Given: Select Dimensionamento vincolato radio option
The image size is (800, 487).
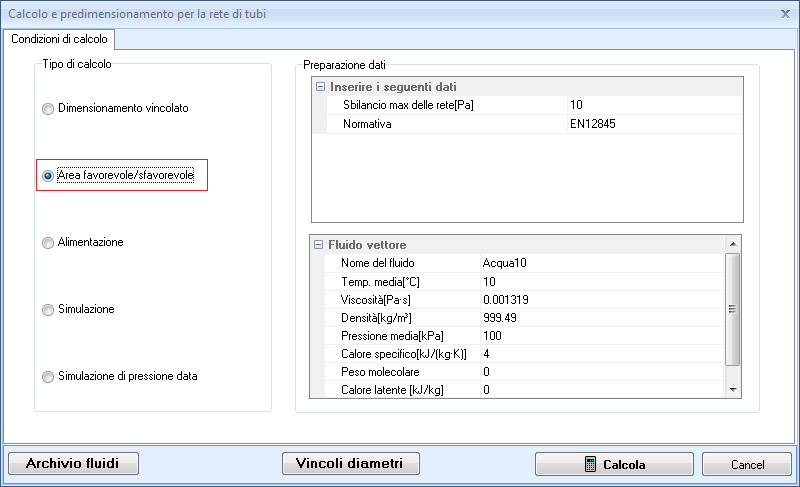Looking at the screenshot, I should (x=48, y=108).
